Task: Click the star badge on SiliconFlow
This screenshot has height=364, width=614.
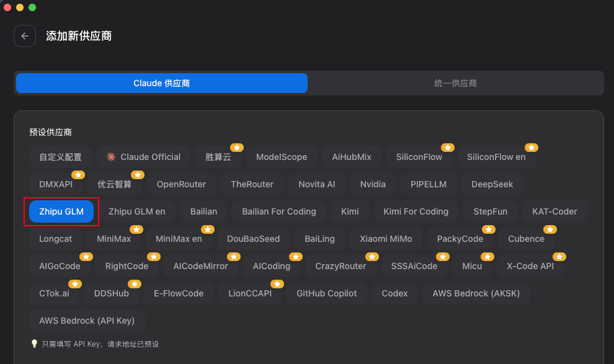Action: click(x=448, y=148)
